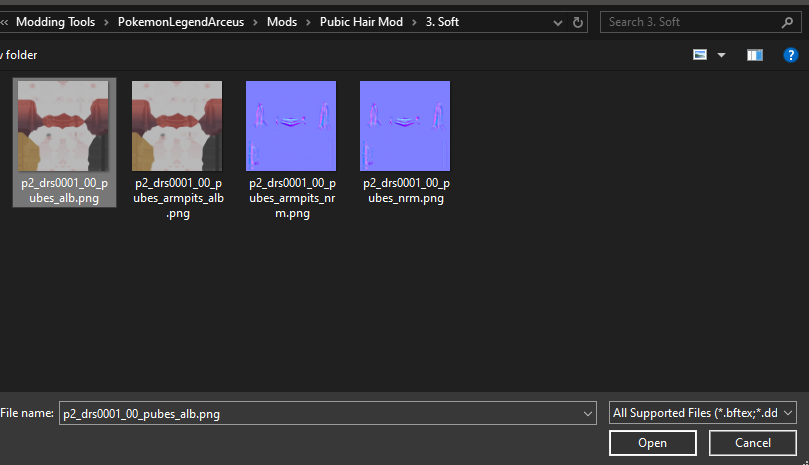809x465 pixels.
Task: Go to PokemonLegendArceus breadcrumb folder
Action: (181, 22)
